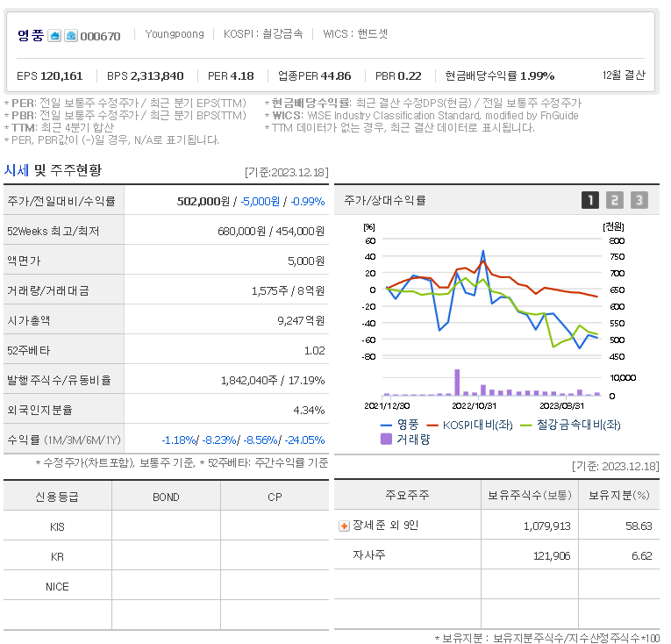Click the phone icon beside 000670
The width and height of the screenshot is (671, 644).
(71, 36)
